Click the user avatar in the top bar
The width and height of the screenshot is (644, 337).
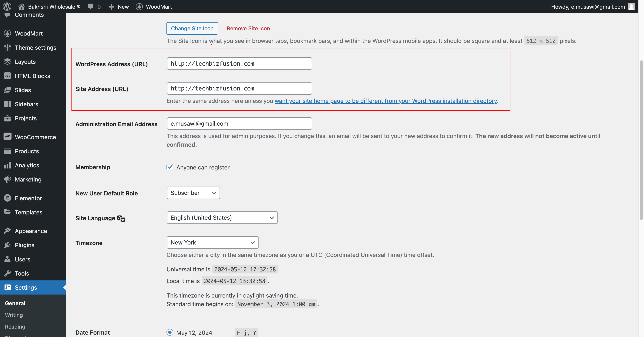[631, 6]
